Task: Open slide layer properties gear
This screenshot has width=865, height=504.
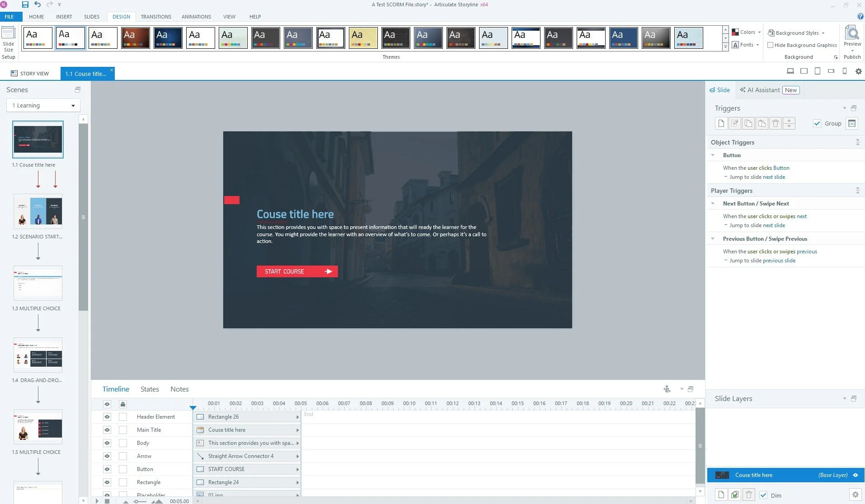Action: pyautogui.click(x=856, y=495)
